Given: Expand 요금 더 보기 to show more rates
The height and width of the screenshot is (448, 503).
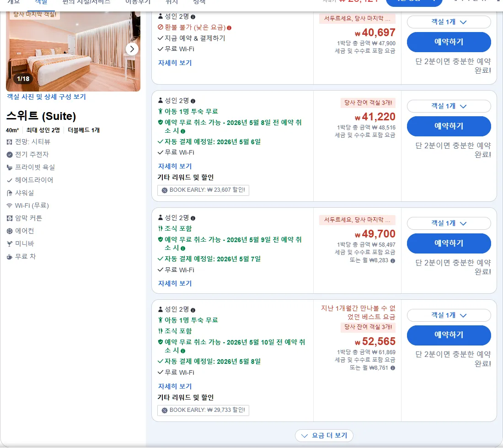Looking at the screenshot, I should click(x=324, y=436).
